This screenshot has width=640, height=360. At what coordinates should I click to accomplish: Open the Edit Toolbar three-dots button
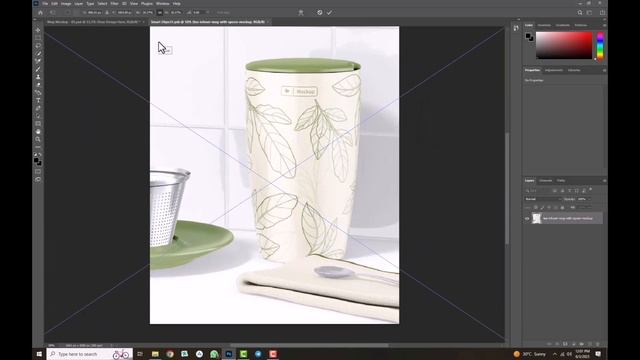pos(38,147)
